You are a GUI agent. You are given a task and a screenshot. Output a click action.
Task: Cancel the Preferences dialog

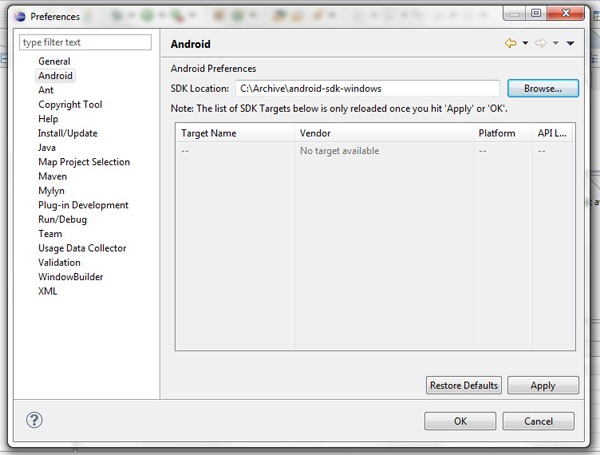(x=538, y=421)
